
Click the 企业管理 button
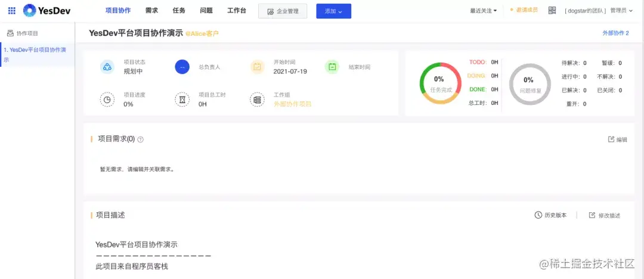coord(283,11)
